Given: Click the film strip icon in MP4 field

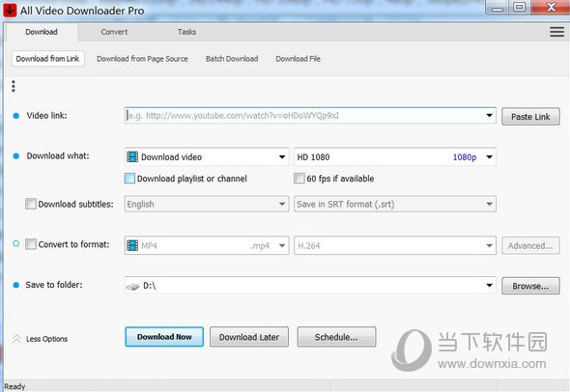Looking at the screenshot, I should (132, 245).
